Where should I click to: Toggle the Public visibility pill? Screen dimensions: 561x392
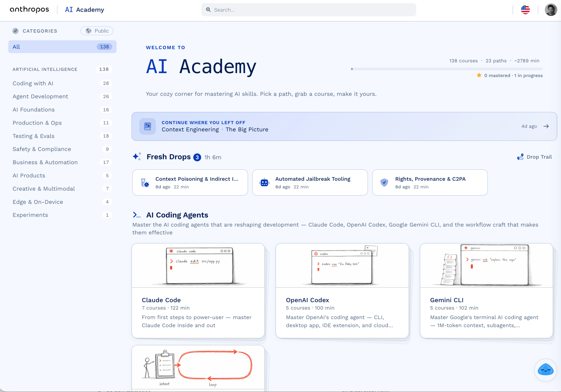click(x=97, y=31)
